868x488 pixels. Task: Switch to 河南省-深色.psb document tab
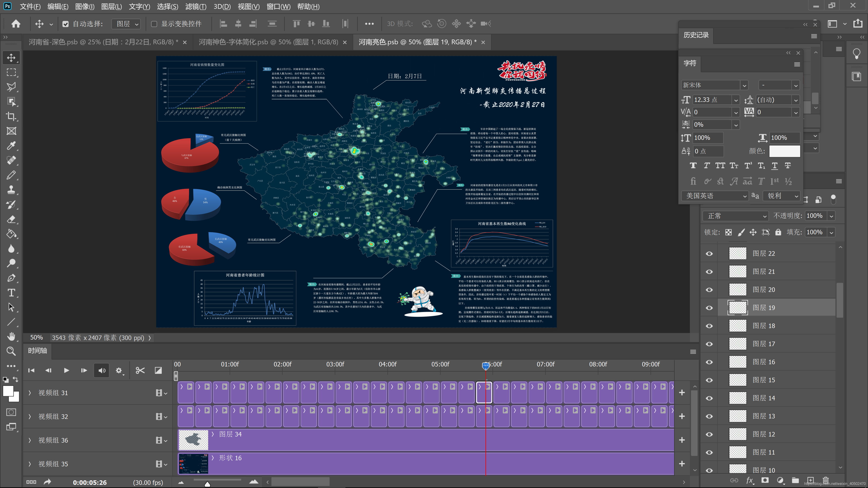point(103,42)
